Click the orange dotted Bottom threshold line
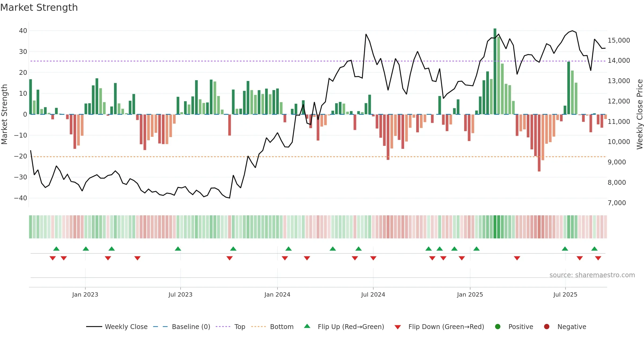This screenshot has height=362, width=644. [318, 157]
